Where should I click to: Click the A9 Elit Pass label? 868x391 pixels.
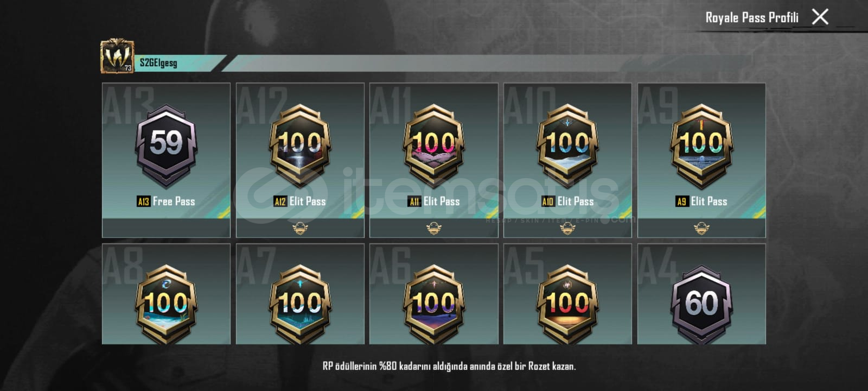click(x=701, y=201)
